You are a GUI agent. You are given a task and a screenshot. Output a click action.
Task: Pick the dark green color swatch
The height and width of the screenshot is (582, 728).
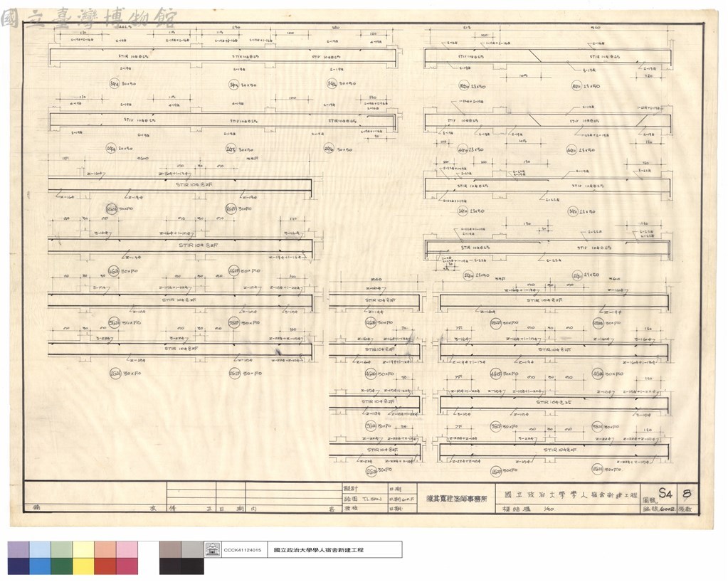[x=62, y=566]
